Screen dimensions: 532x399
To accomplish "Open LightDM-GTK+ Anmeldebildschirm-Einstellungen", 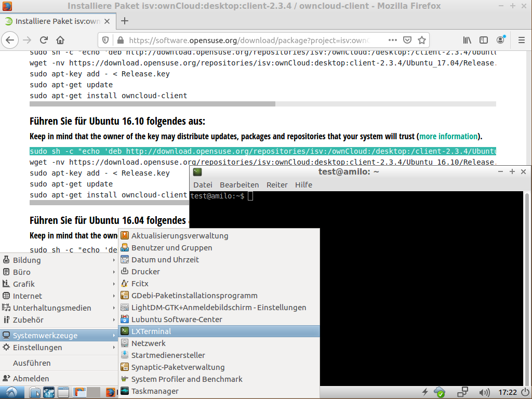I will pyautogui.click(x=219, y=308).
